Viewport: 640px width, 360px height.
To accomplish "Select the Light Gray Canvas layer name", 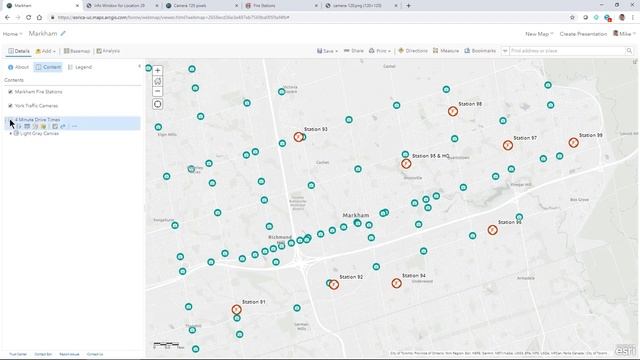I will [39, 133].
